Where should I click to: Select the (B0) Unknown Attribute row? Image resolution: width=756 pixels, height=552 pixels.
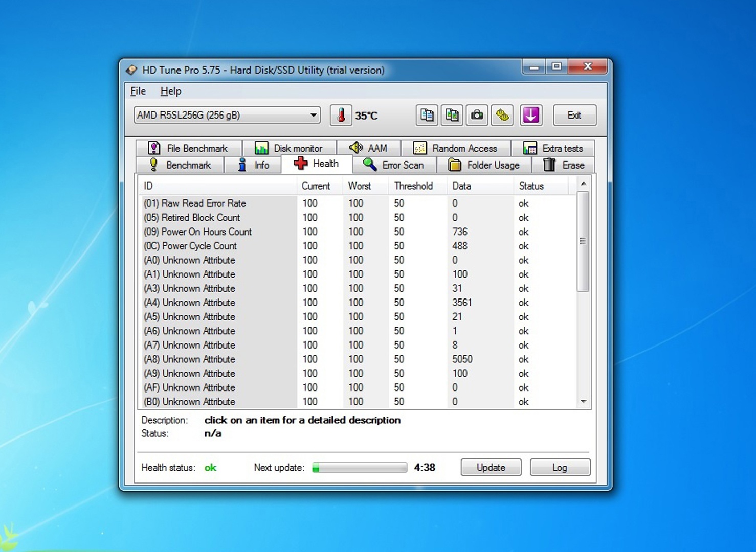click(357, 402)
